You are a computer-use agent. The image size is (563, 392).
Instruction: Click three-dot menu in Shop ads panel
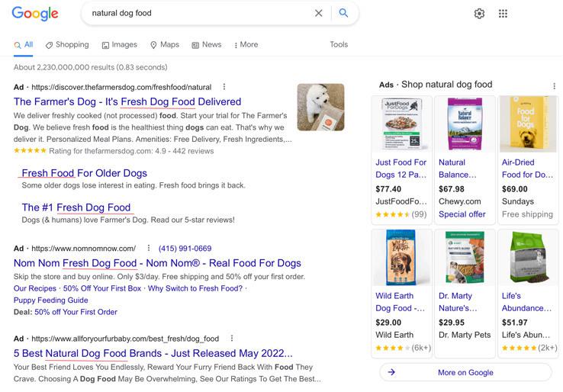(x=554, y=86)
